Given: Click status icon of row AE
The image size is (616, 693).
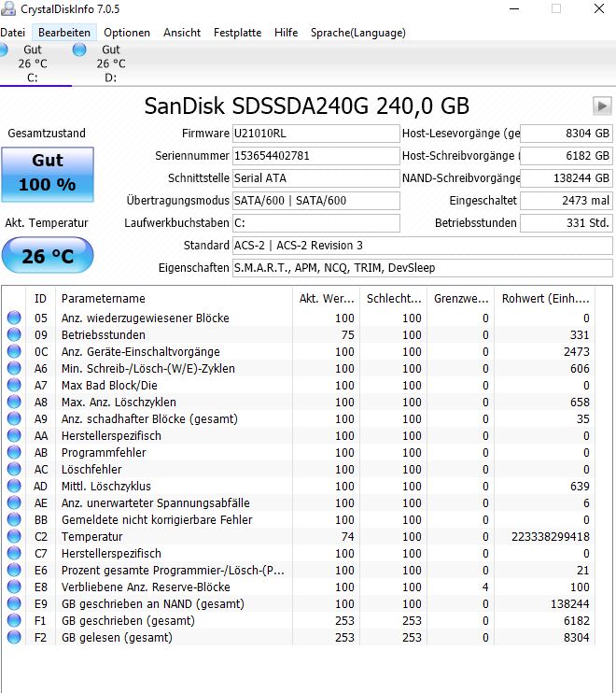Looking at the screenshot, I should [x=14, y=502].
